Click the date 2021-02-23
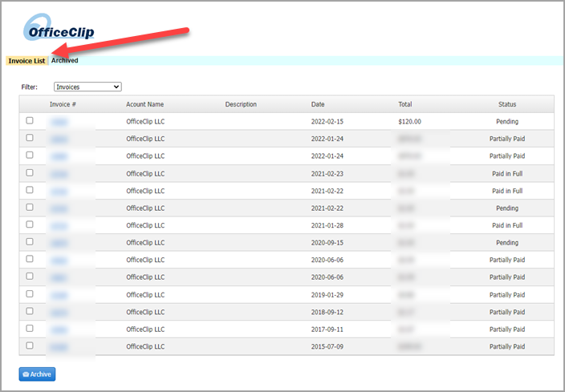 327,174
